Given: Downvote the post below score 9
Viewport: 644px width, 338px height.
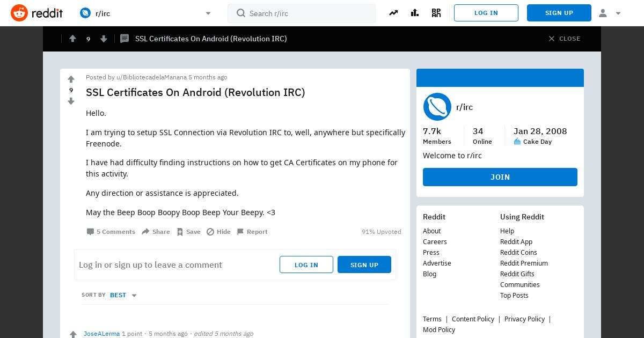Looking at the screenshot, I should pyautogui.click(x=71, y=101).
